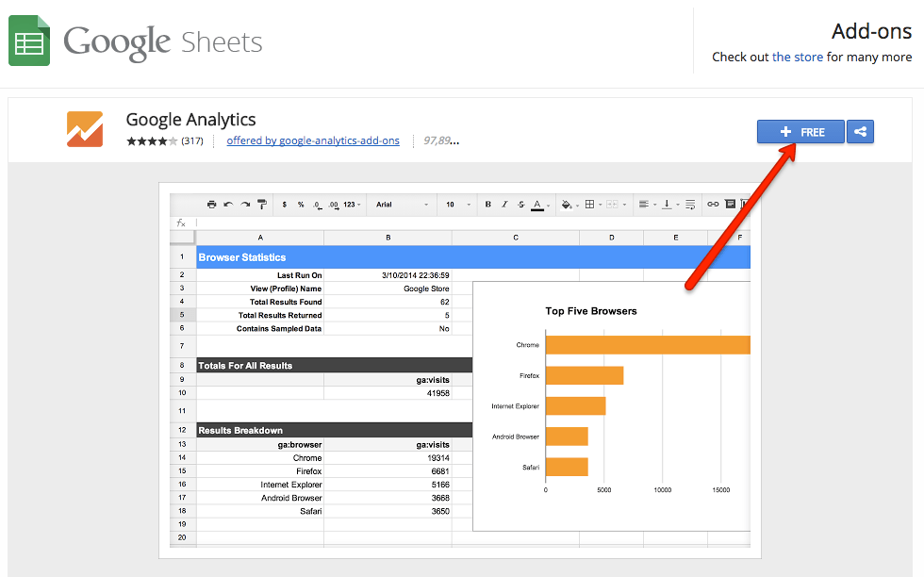Click the '41958' visits cell

click(388, 393)
